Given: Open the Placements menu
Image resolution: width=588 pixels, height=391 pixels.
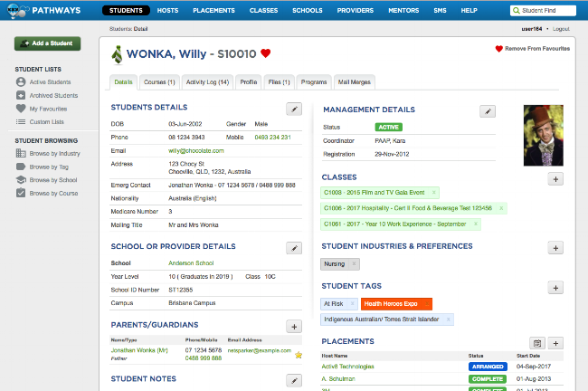Looking at the screenshot, I should tap(213, 11).
